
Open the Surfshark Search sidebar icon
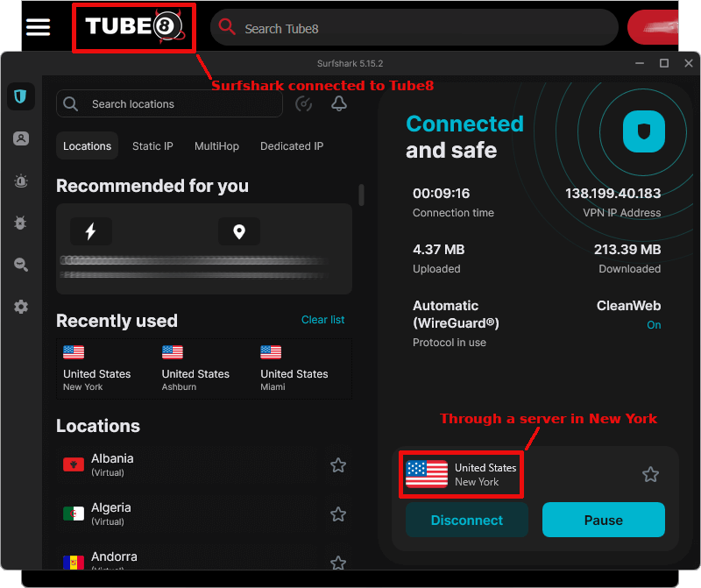click(x=20, y=265)
